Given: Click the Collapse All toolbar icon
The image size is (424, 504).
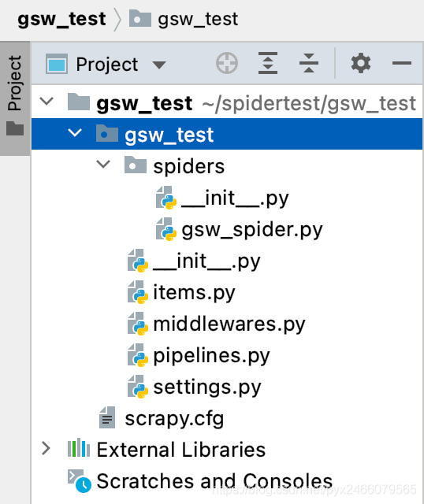Looking at the screenshot, I should (x=308, y=63).
